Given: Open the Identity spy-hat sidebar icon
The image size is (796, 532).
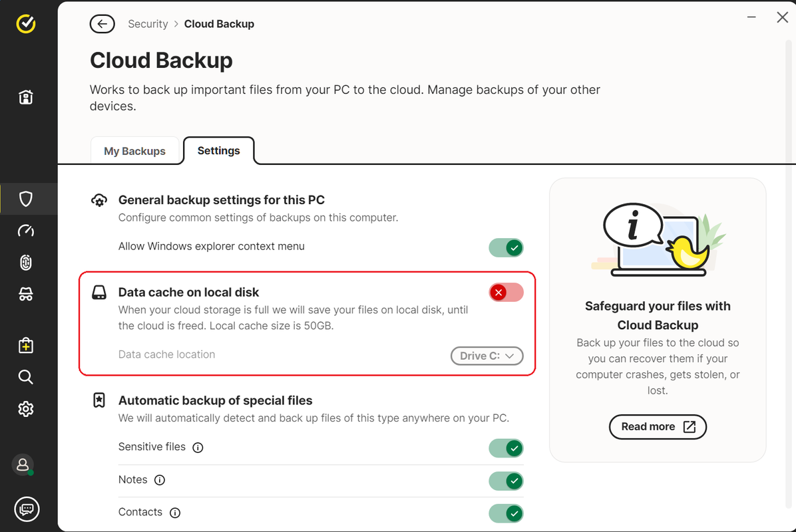Looking at the screenshot, I should coord(26,294).
